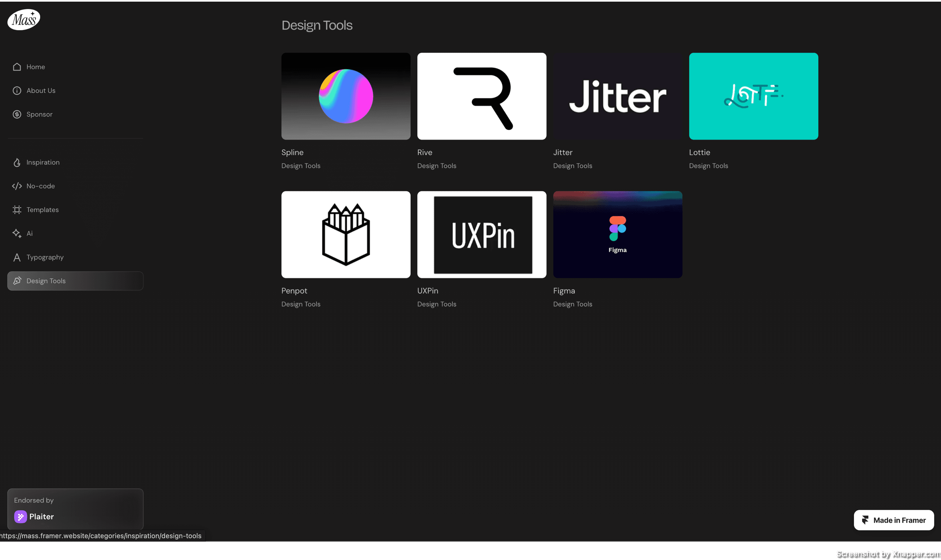The image size is (941, 560).
Task: Open the Rive logo thumbnail
Action: coord(482,96)
